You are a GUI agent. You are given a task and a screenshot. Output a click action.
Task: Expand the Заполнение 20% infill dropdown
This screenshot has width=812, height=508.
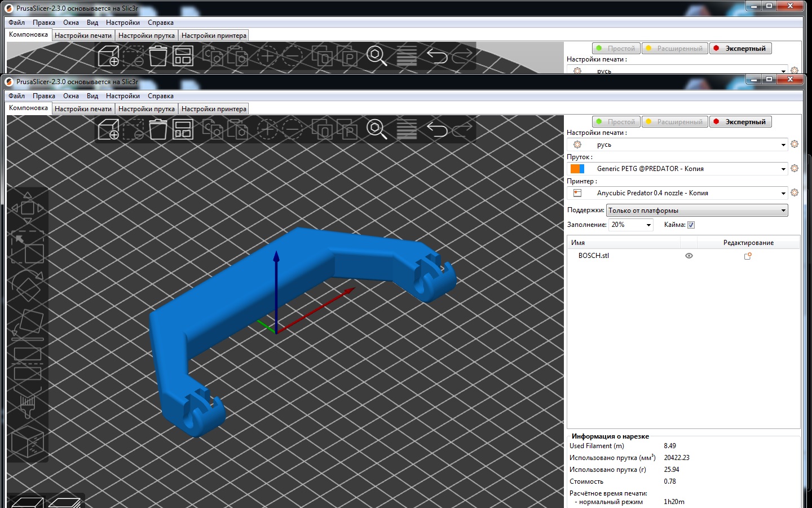pos(648,225)
